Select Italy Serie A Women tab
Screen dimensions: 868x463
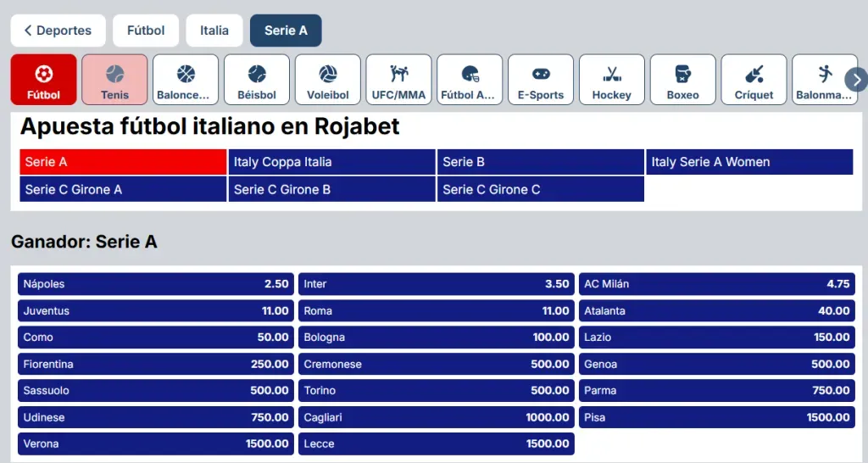[749, 162]
